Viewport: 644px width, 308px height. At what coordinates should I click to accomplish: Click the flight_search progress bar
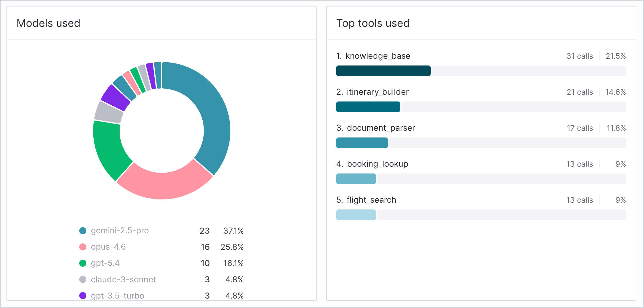[x=481, y=215]
